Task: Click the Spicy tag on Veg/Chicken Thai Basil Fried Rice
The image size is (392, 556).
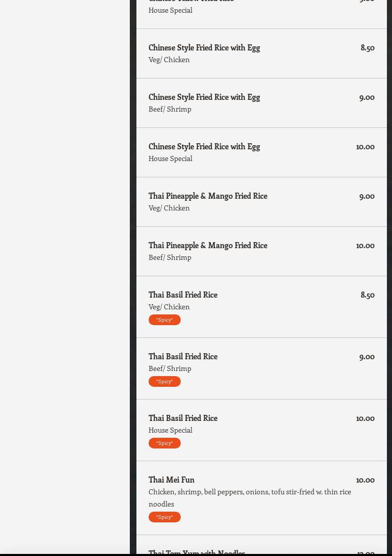Action: (x=164, y=320)
